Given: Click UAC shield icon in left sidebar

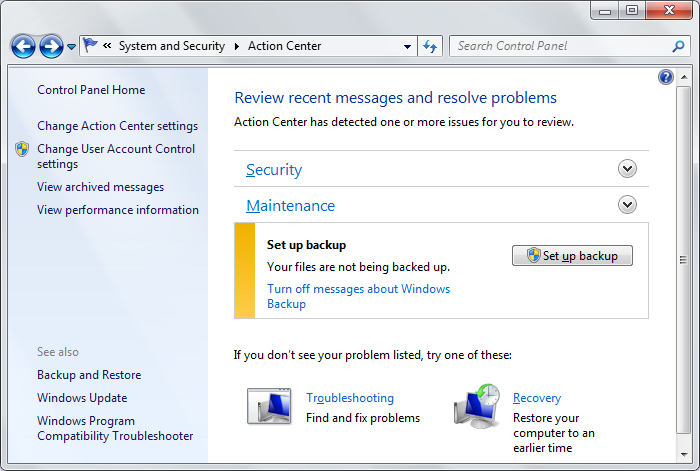Looking at the screenshot, I should coord(22,149).
